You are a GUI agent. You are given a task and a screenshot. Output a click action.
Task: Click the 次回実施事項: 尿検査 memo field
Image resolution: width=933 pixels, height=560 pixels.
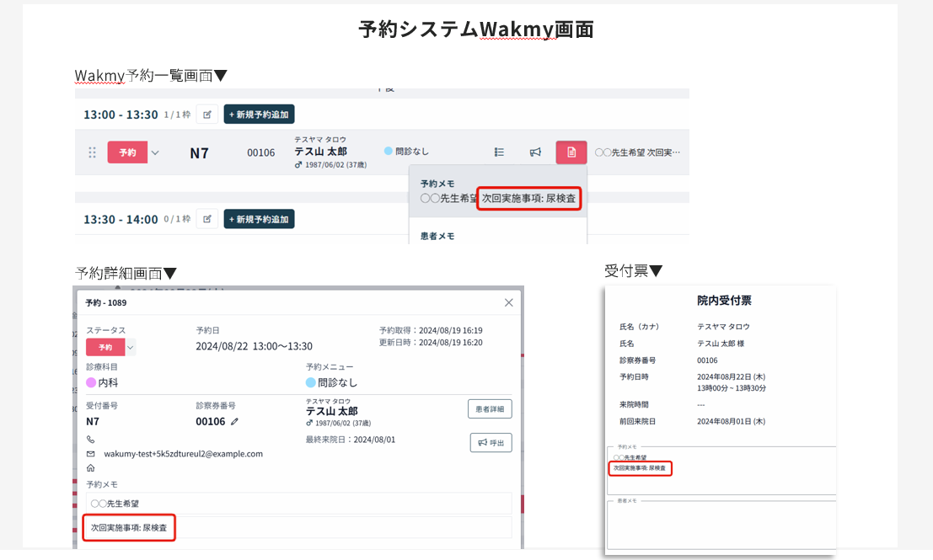298,528
